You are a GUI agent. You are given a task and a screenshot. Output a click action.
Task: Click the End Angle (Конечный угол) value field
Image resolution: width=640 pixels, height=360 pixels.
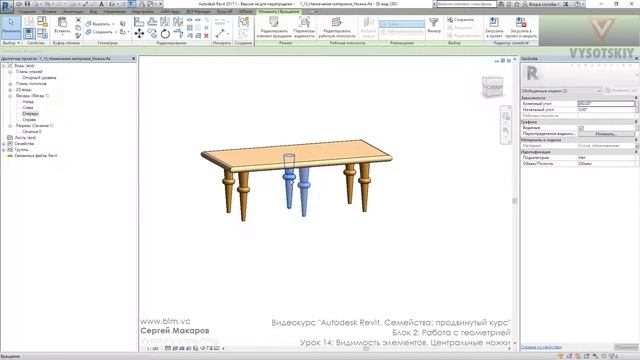[606, 104]
